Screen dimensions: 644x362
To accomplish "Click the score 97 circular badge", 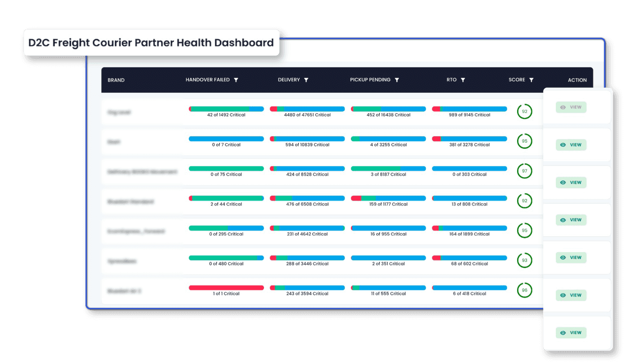I will tap(524, 171).
